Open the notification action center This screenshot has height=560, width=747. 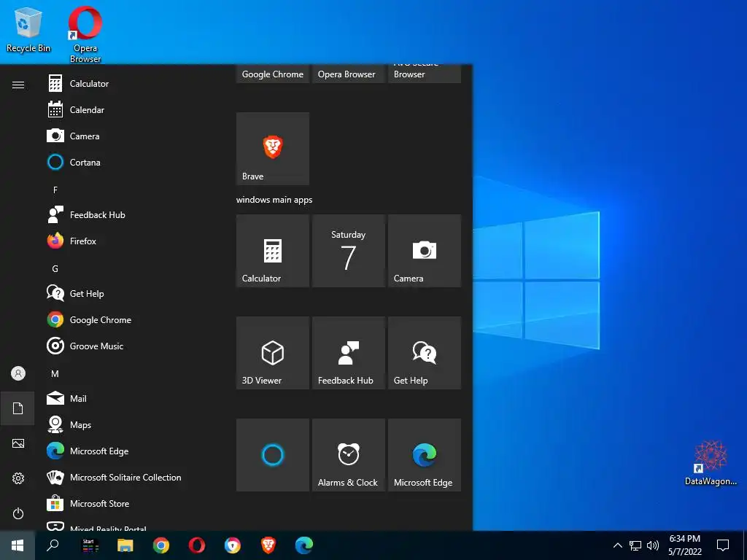click(723, 545)
